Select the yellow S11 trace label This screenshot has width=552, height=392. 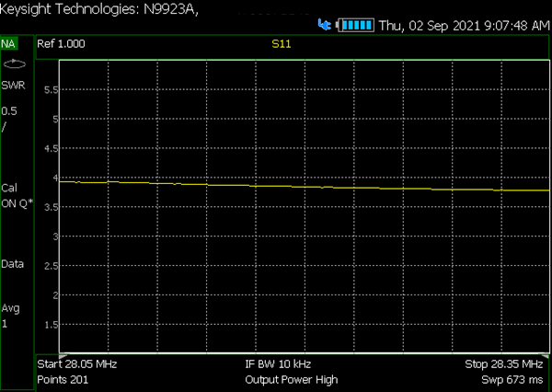coord(281,44)
